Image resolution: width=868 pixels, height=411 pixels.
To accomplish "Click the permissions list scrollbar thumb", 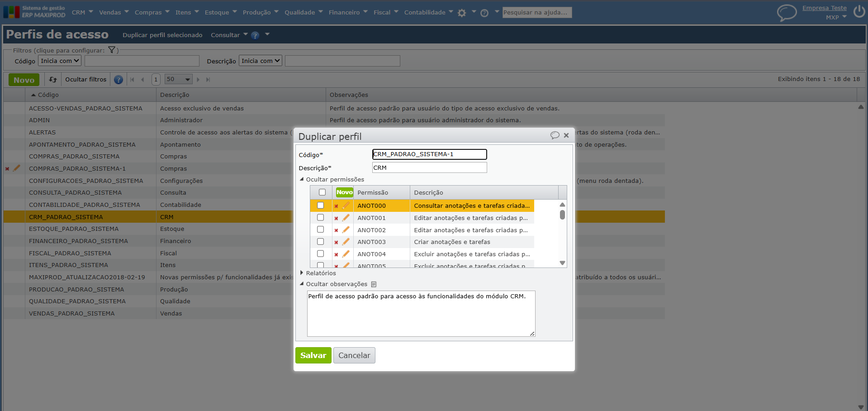I will pyautogui.click(x=562, y=215).
